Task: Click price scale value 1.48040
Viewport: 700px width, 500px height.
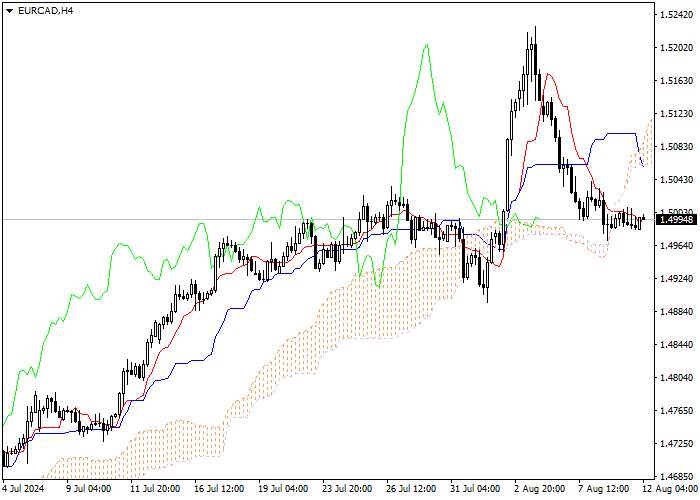Action: [x=676, y=377]
